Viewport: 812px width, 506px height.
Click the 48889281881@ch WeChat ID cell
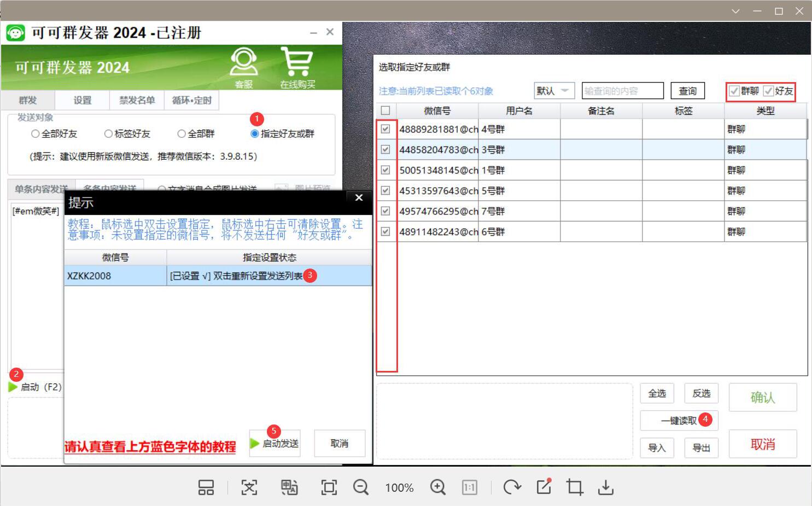(x=437, y=129)
